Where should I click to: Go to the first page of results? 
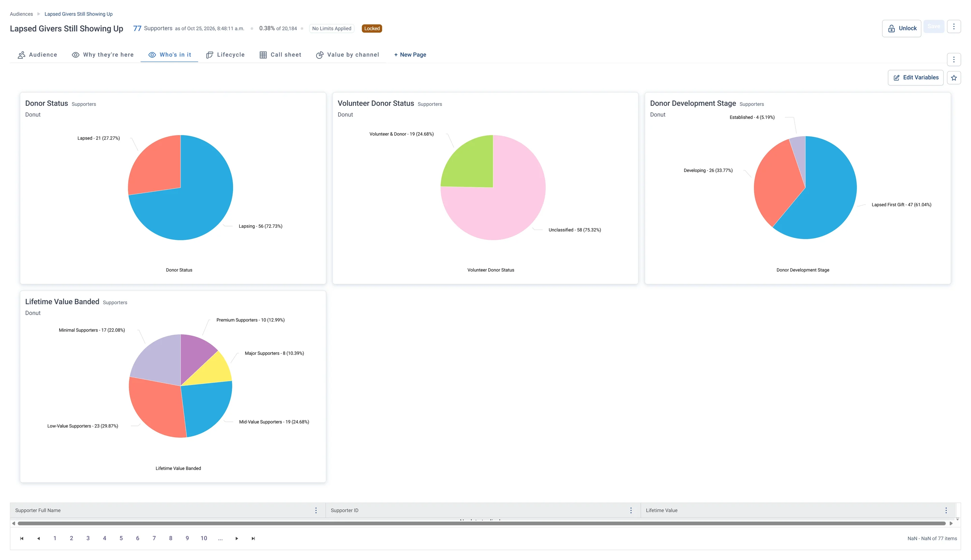pyautogui.click(x=22, y=538)
